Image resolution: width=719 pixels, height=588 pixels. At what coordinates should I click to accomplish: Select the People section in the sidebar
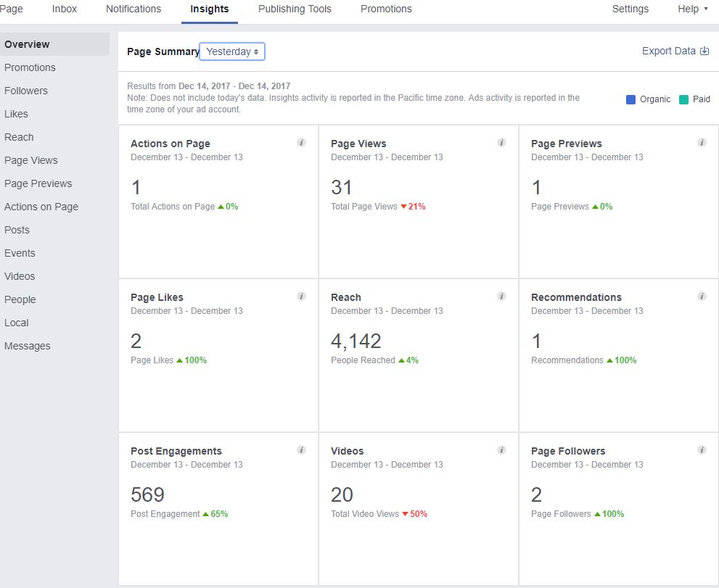20,299
